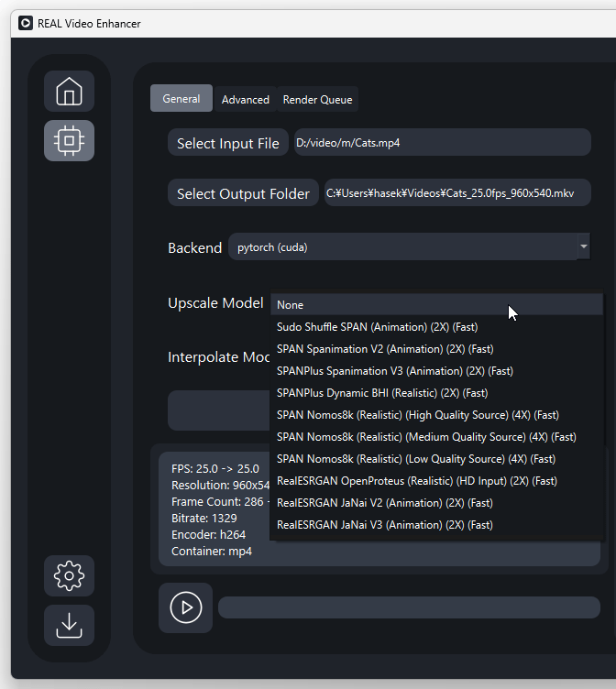Click the Backend label
The image size is (616, 689).
point(194,247)
